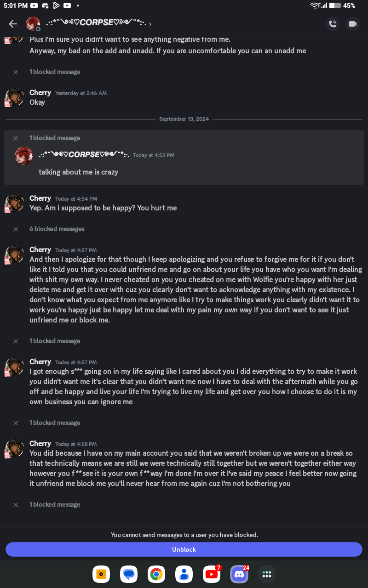The width and height of the screenshot is (368, 588).
Task: Select the 'talking about me is crazy' message
Action: tap(79, 172)
